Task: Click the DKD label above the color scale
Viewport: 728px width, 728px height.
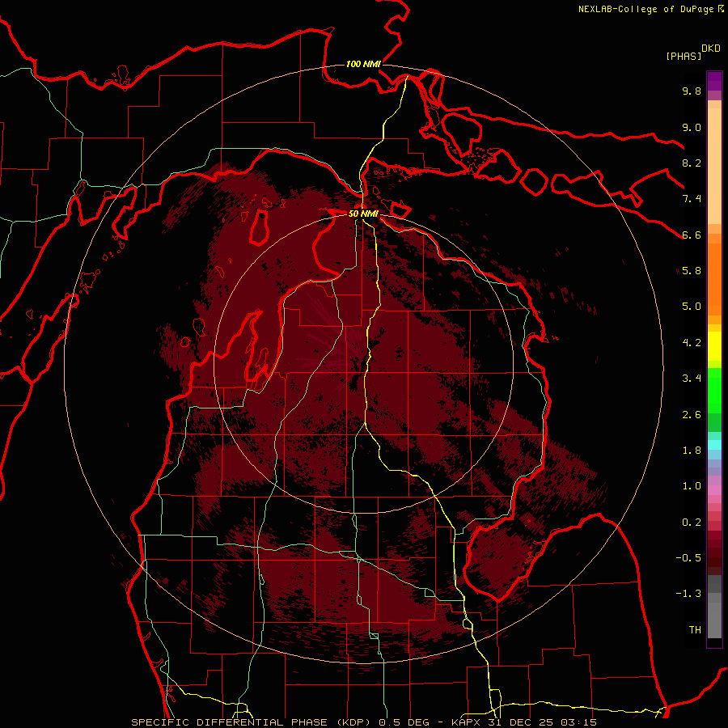Action: coord(711,49)
